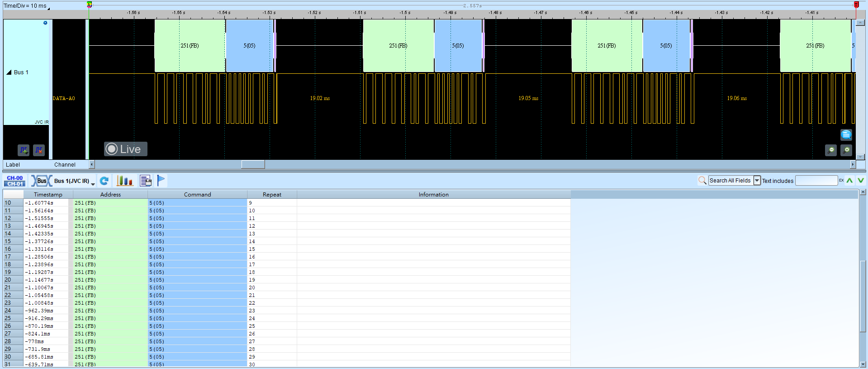Toggle the Live capture button
Image resolution: width=868 pixels, height=369 pixels.
pyautogui.click(x=125, y=149)
